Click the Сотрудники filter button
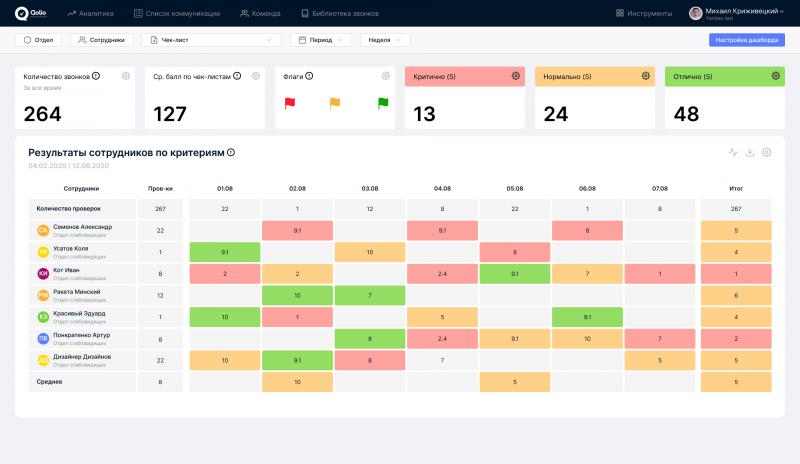Image resolution: width=800 pixels, height=464 pixels. pyautogui.click(x=101, y=40)
